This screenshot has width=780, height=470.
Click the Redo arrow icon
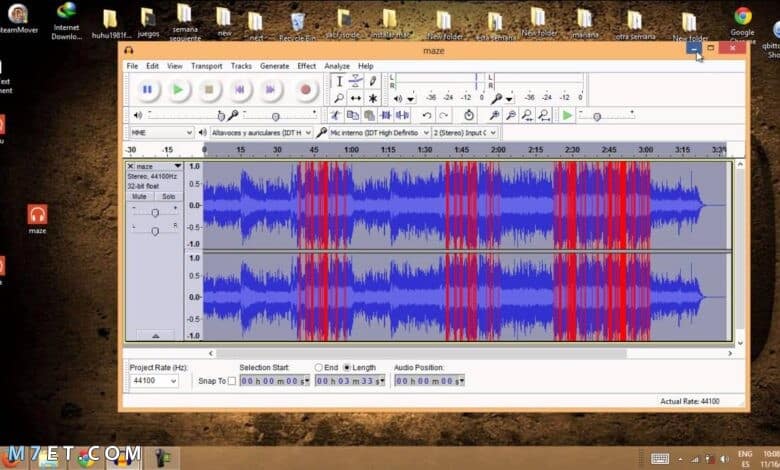pyautogui.click(x=443, y=115)
